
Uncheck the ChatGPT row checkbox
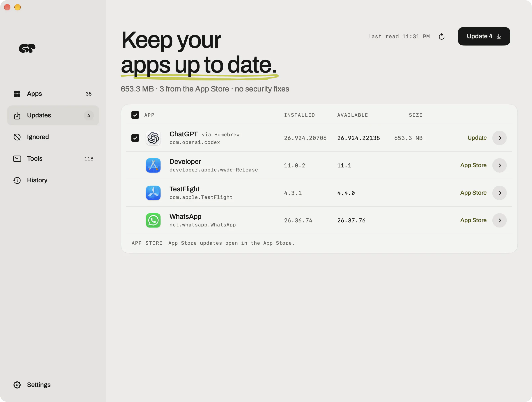[135, 138]
